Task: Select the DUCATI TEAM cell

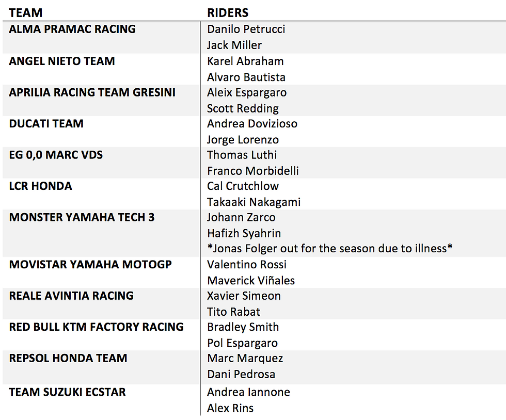Action: pos(46,123)
